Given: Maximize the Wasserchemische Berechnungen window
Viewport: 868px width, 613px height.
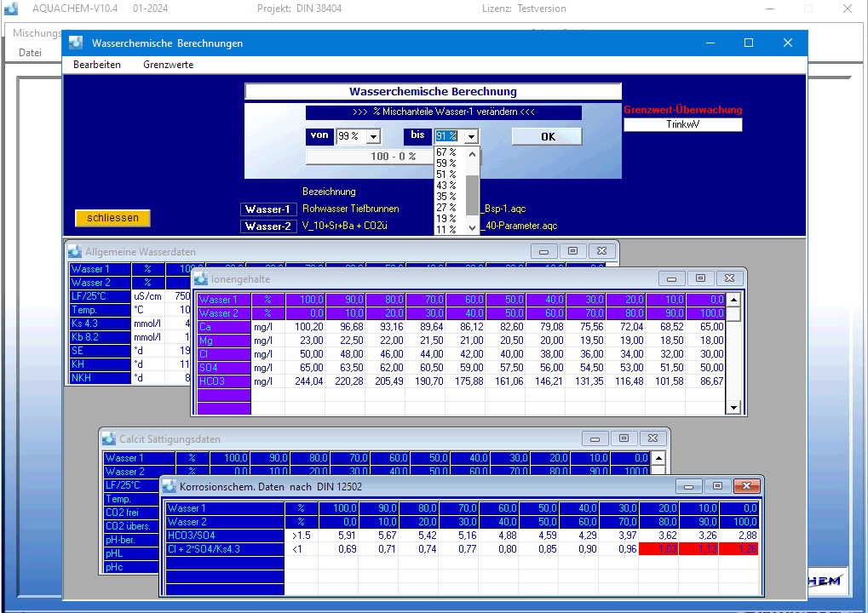Looking at the screenshot, I should click(x=749, y=43).
